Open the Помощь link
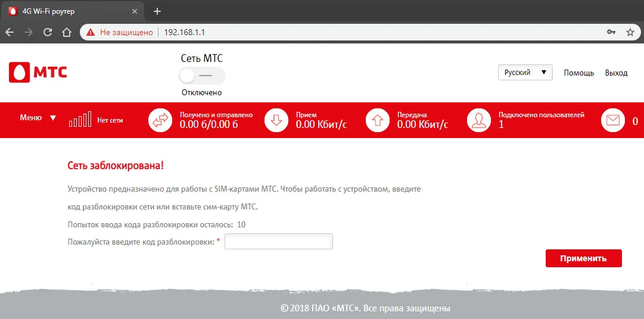 (578, 73)
